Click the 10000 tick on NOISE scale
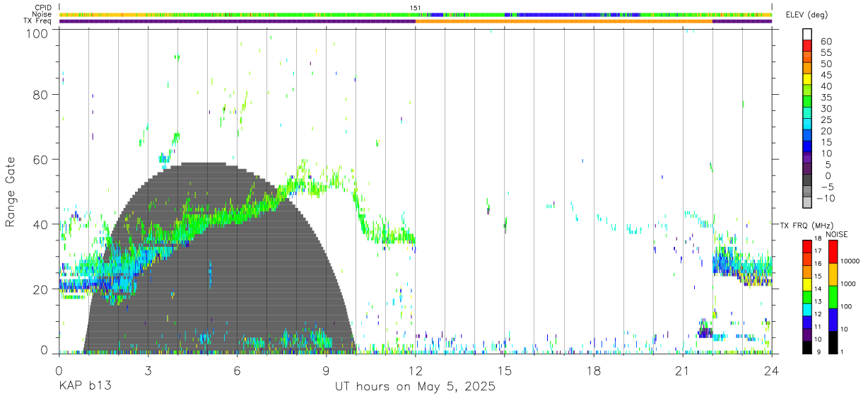 [x=850, y=262]
